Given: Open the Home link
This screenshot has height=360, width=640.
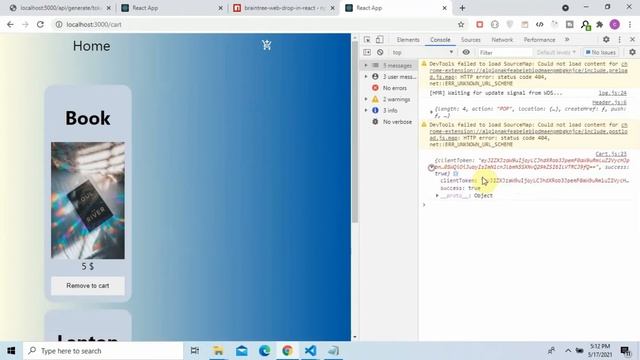Looking at the screenshot, I should pos(91,46).
